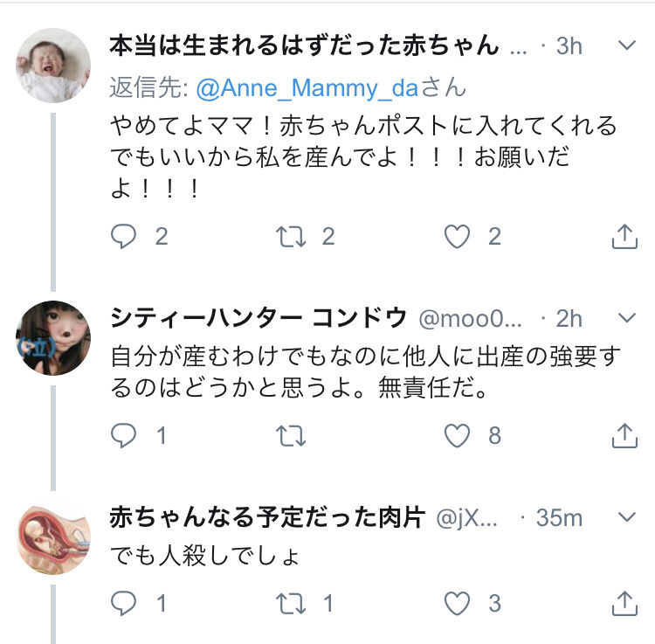View the crying baby profile avatar
Screen dimensions: 655x644
(54, 66)
